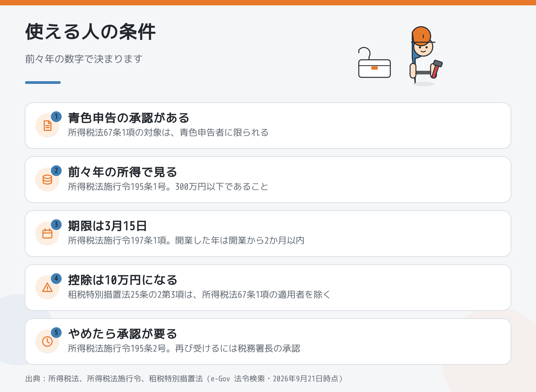Select the title 青色申告の承認がある
Screen dimensions: 536x392
pyautogui.click(x=129, y=118)
